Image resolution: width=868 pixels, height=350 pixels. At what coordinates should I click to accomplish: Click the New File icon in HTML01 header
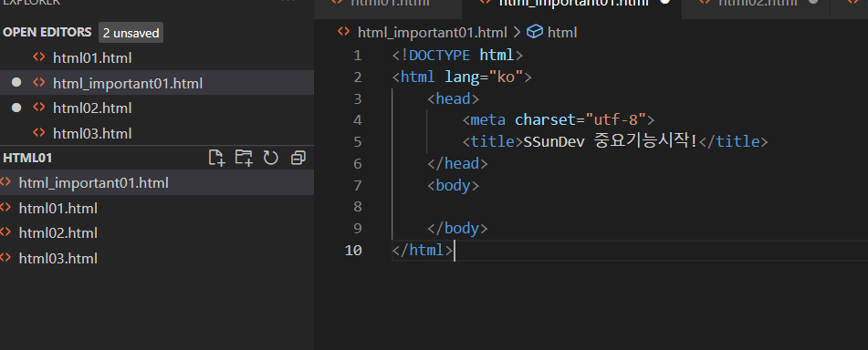(216, 158)
